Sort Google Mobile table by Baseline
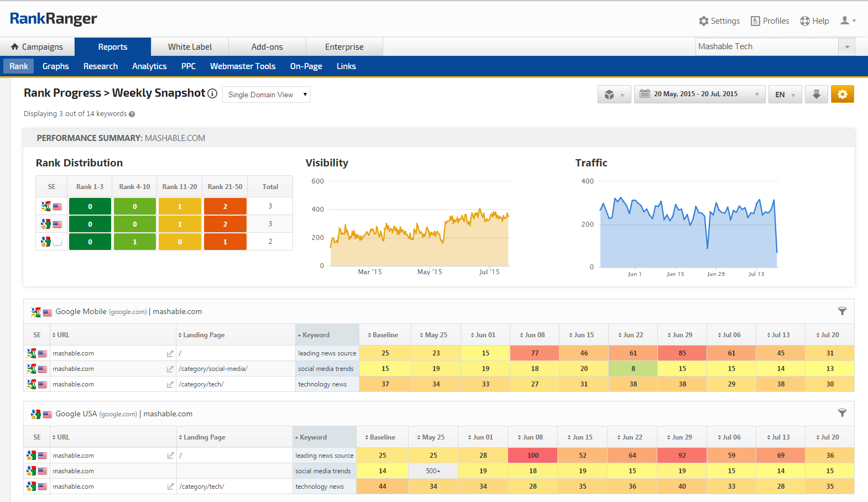Image resolution: width=868 pixels, height=502 pixels. coord(384,335)
